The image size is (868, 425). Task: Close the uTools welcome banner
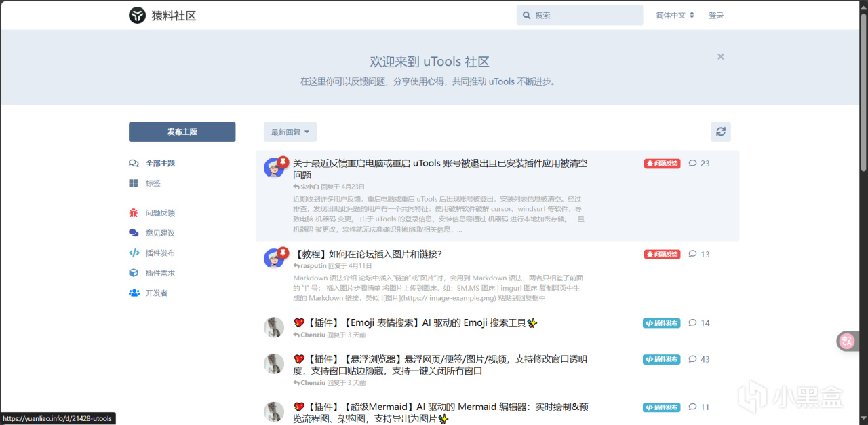721,57
